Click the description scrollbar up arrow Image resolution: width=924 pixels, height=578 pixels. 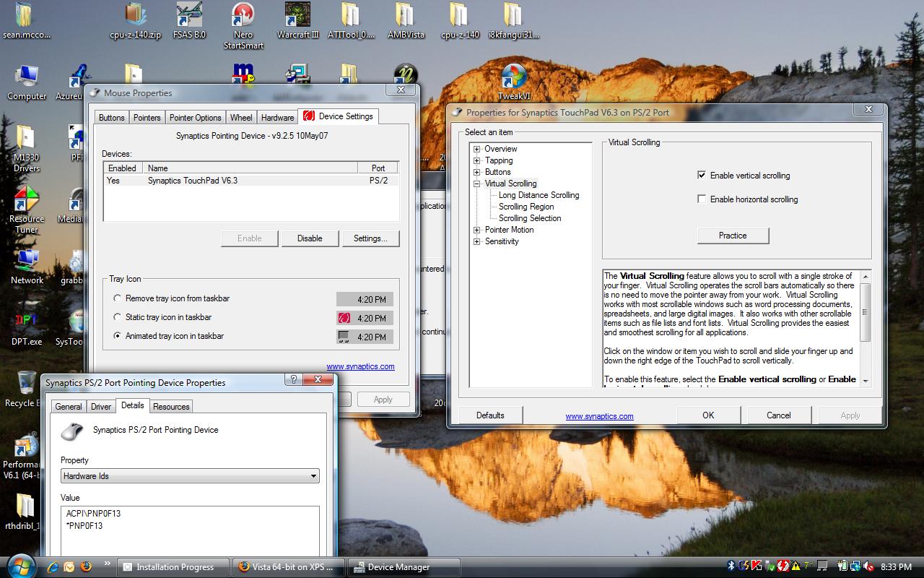point(866,276)
